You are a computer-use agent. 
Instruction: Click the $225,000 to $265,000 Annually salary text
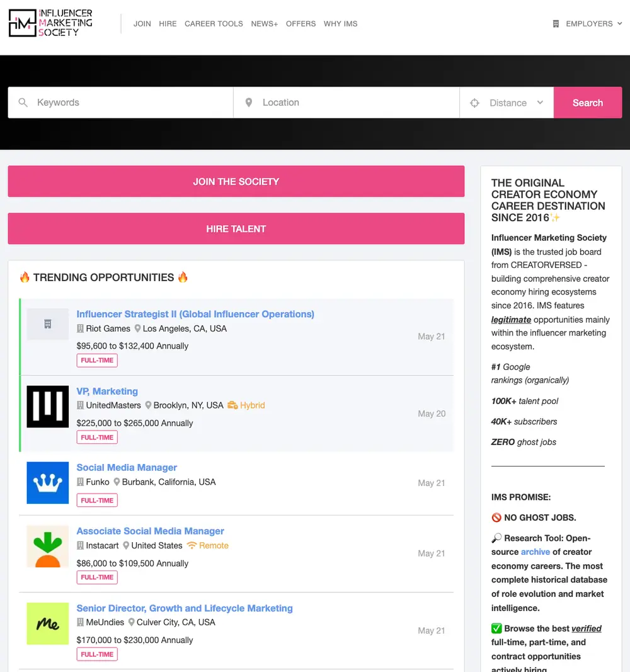pos(135,422)
